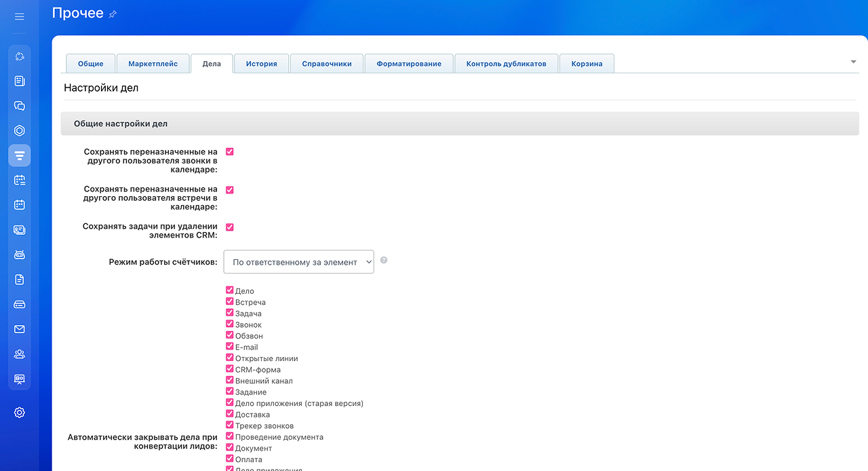Uncheck saving reassigned calls in calendar
Image resolution: width=868 pixels, height=471 pixels.
click(x=229, y=152)
